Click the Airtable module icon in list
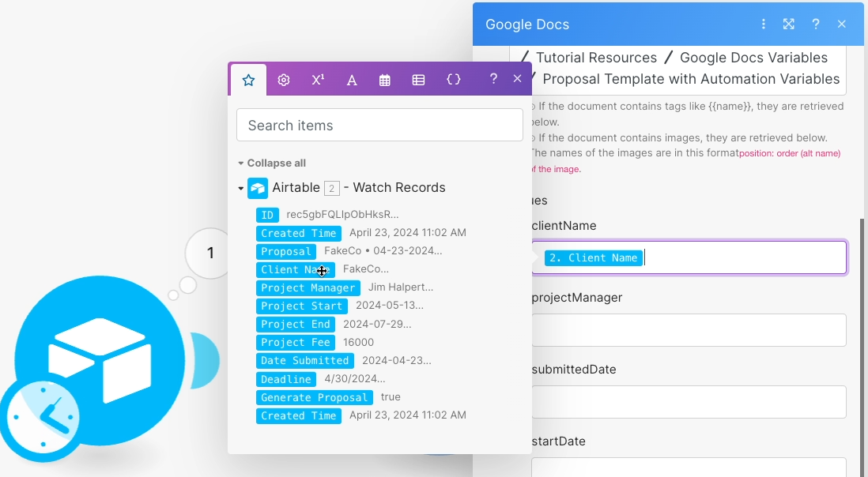868x477 pixels. tap(258, 188)
